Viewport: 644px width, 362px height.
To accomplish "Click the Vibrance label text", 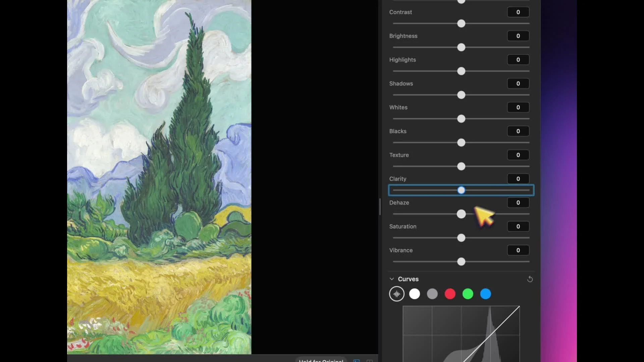I will (401, 250).
